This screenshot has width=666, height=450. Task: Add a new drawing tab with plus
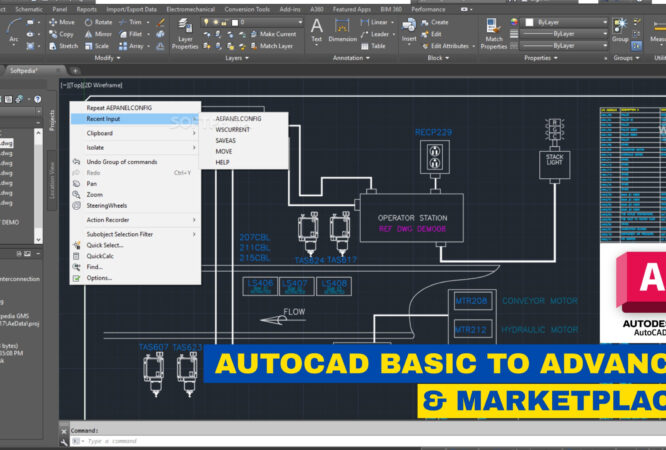click(x=75, y=71)
